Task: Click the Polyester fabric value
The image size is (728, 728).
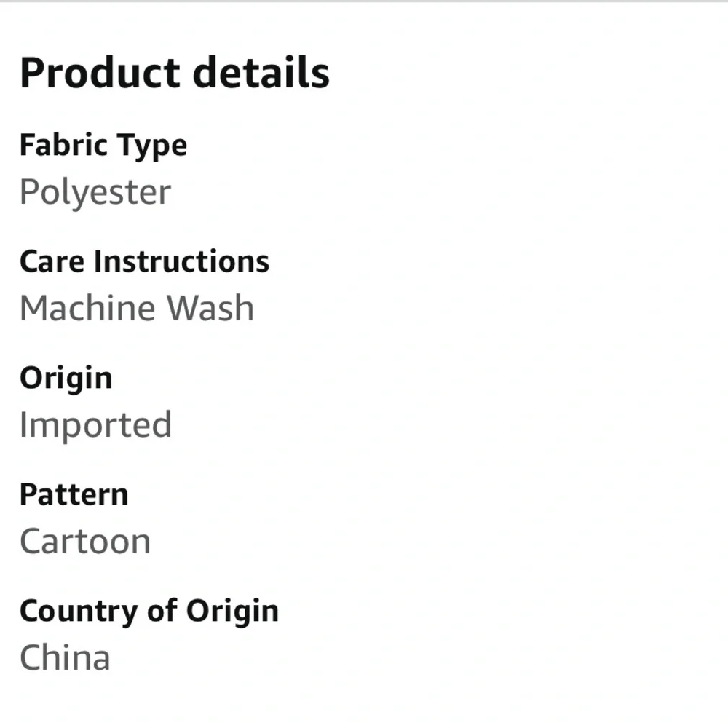Action: pos(95,192)
